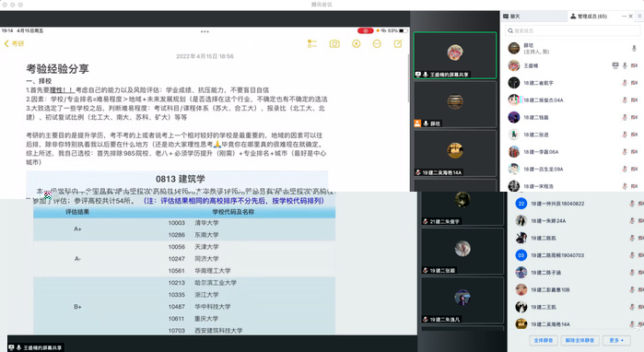644x352 pixels.
Task: Click table cell 10003 清华大学
Action: 193,223
